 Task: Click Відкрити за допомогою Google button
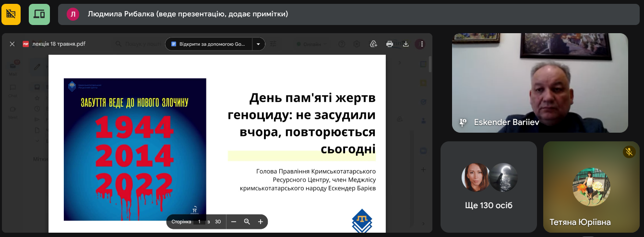click(x=209, y=44)
